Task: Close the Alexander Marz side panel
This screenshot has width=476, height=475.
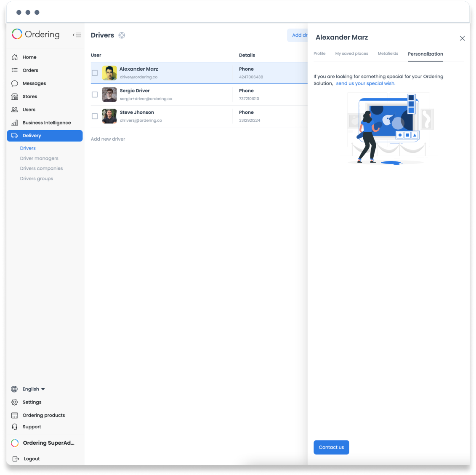Action: coord(462,38)
